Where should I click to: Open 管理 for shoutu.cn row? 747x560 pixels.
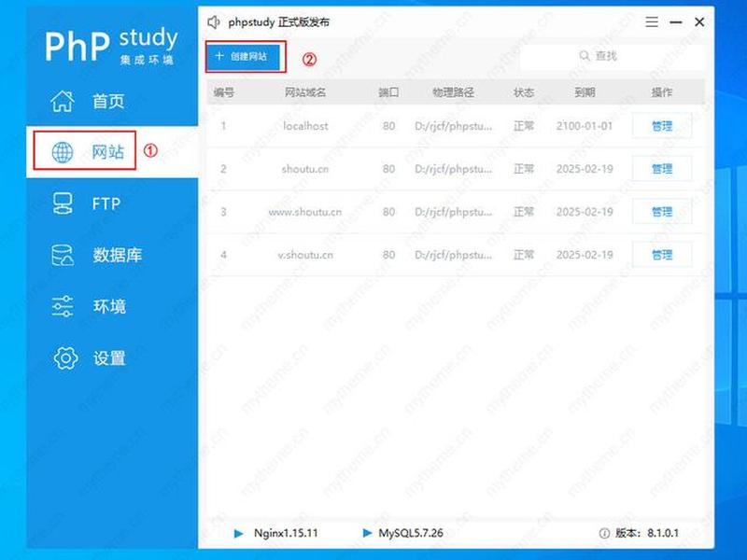662,169
